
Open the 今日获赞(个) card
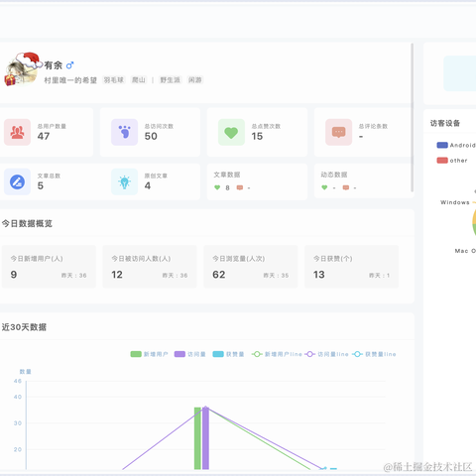(352, 267)
